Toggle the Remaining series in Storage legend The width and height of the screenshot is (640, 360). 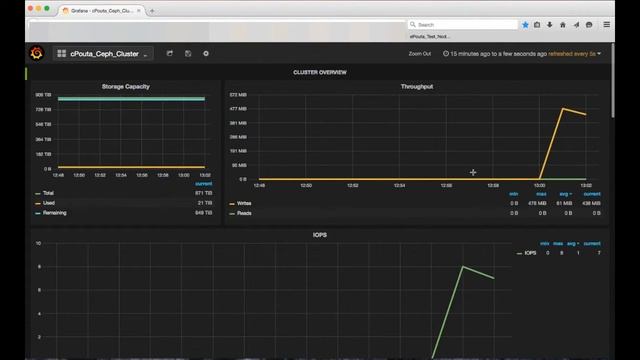pyautogui.click(x=54, y=213)
